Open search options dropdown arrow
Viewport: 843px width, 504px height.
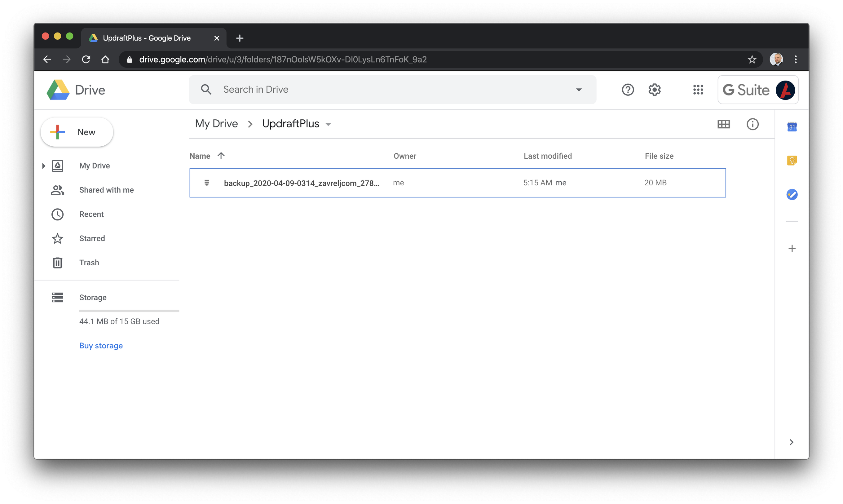click(x=579, y=90)
